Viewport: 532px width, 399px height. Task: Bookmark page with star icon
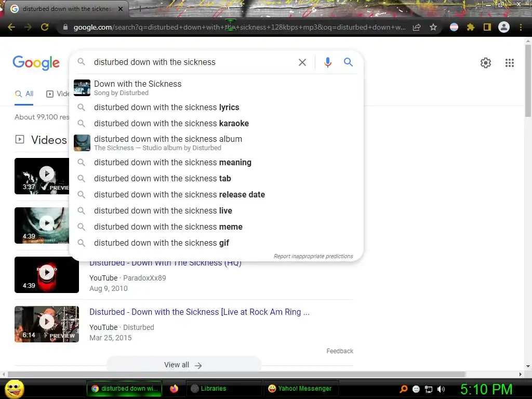click(433, 27)
